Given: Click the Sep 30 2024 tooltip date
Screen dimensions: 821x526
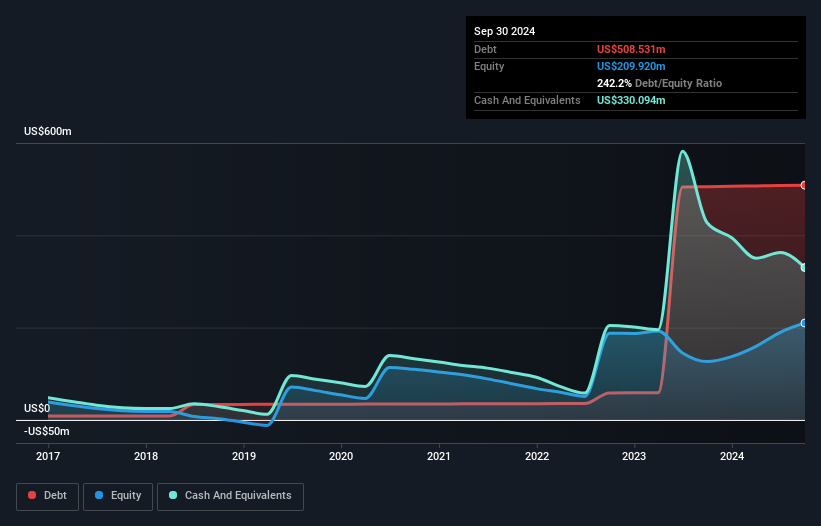Looking at the screenshot, I should pyautogui.click(x=504, y=31).
